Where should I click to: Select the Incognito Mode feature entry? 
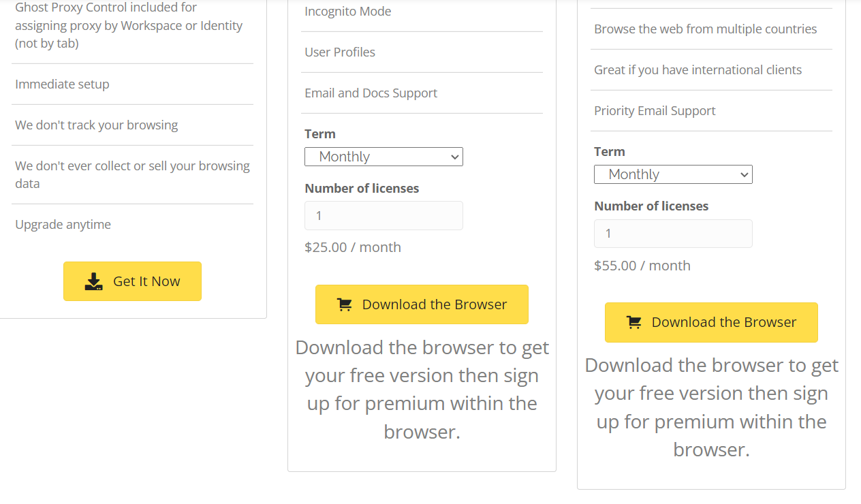[x=347, y=11]
